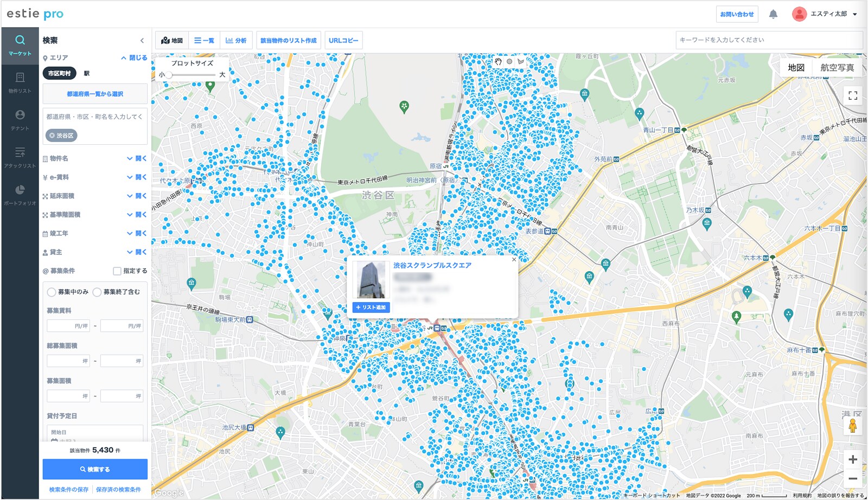868x500 pixels.
Task: Switch map to 航空写真 view
Action: pos(837,68)
